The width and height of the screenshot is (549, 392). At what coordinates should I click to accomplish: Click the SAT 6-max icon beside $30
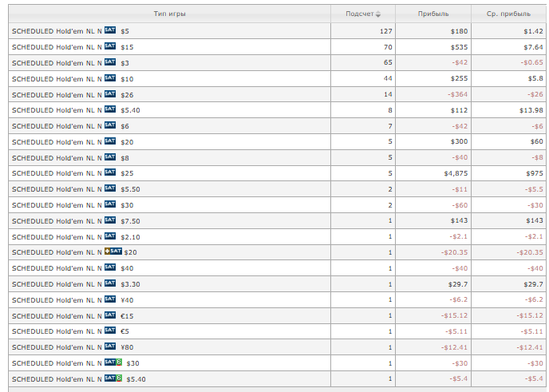pyautogui.click(x=113, y=362)
